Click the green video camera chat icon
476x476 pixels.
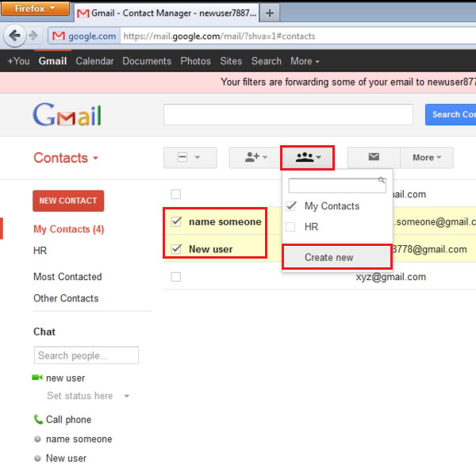click(37, 378)
